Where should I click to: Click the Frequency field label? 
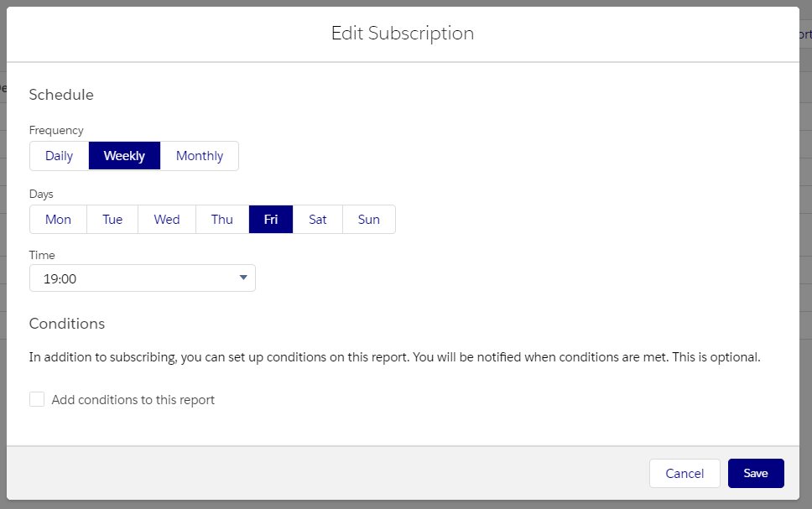click(56, 131)
